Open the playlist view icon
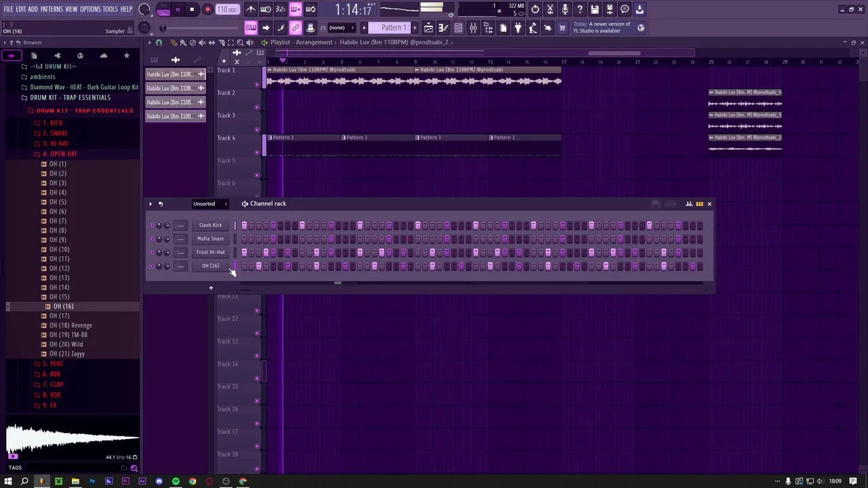 click(x=429, y=28)
